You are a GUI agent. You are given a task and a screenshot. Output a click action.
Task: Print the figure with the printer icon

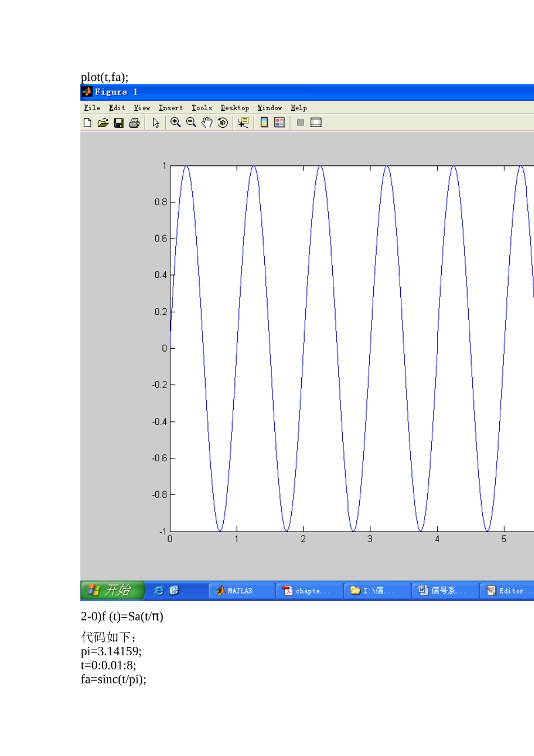click(134, 123)
